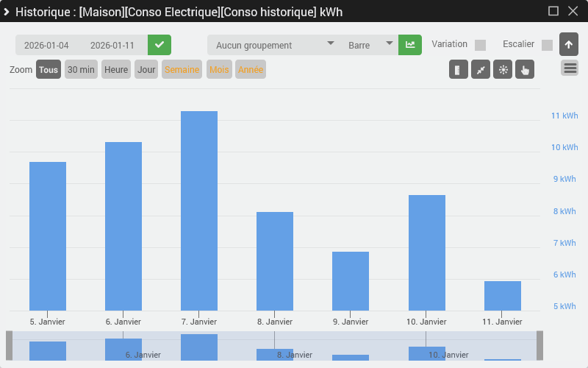
Task: Click the 5. Janvier bar in navigator
Action: (x=48, y=351)
